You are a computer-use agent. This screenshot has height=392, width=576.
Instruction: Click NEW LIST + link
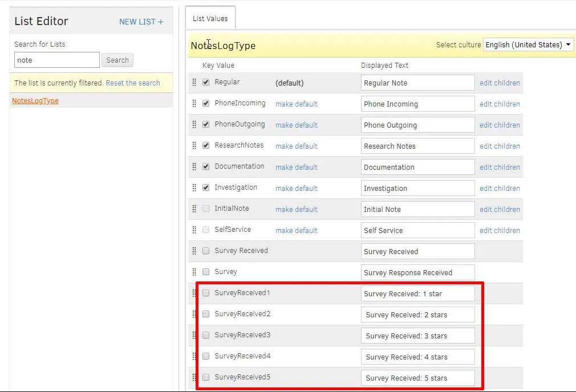141,22
